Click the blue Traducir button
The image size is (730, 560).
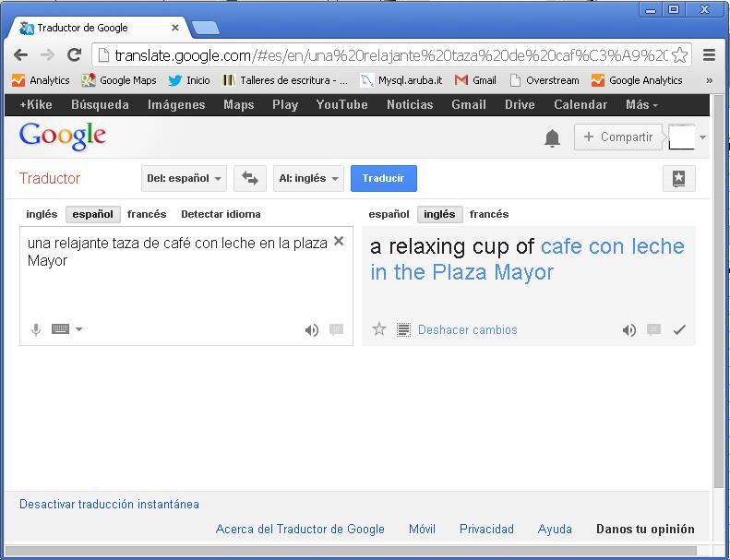point(384,178)
